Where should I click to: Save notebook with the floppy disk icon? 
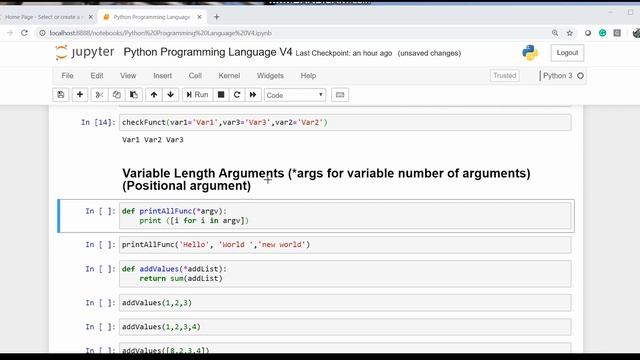point(61,95)
